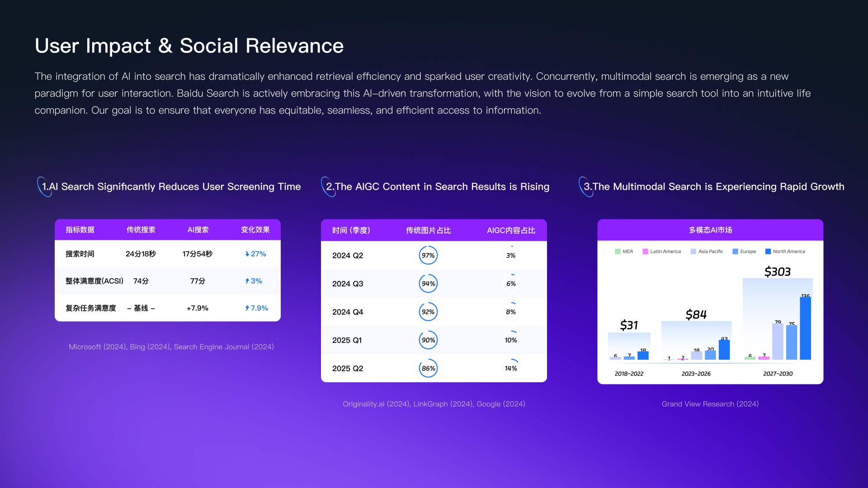Viewport: 868px width, 488px height.
Task: Click the 2023-2026 North America bar labeled 43
Action: click(724, 350)
